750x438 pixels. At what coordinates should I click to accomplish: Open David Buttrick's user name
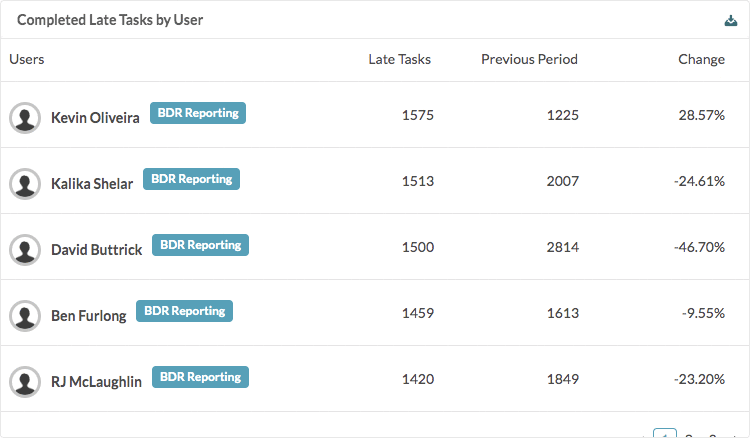click(x=97, y=250)
